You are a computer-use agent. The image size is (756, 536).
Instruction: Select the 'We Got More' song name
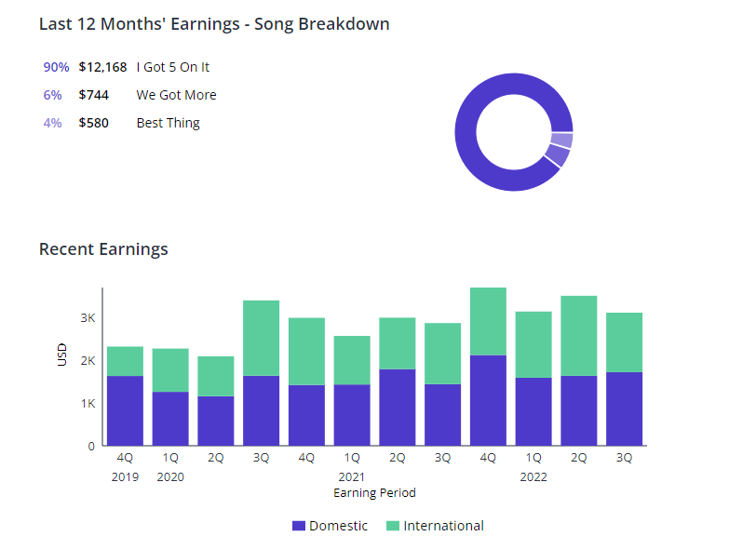point(177,95)
